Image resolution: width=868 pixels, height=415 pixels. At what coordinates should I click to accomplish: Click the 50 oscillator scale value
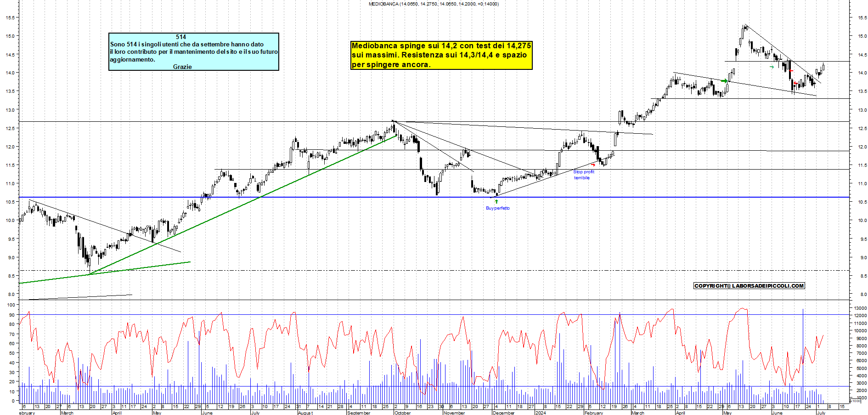(x=11, y=353)
